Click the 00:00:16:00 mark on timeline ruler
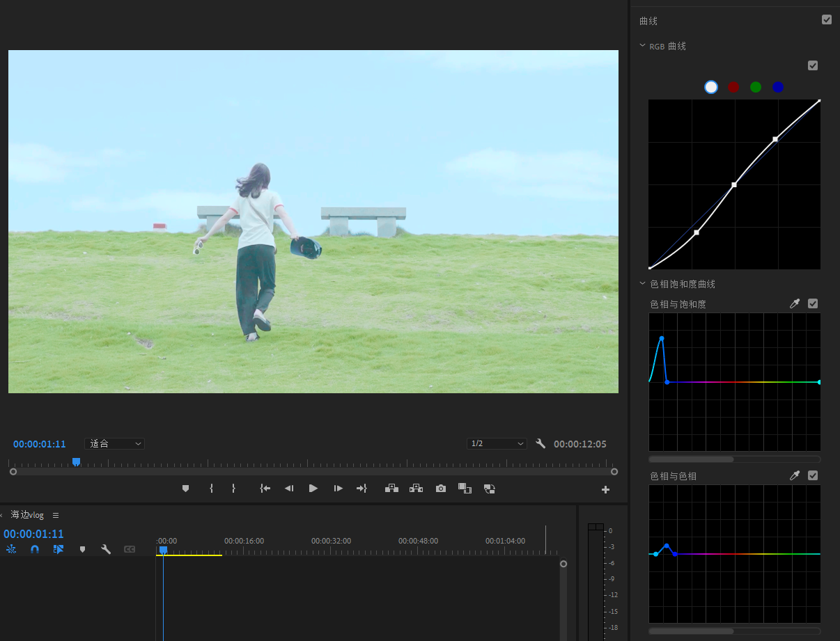840x641 pixels. click(244, 541)
